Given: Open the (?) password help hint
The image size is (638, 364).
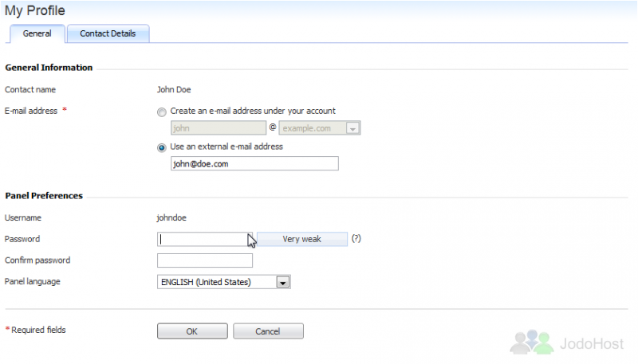Looking at the screenshot, I should (x=356, y=238).
